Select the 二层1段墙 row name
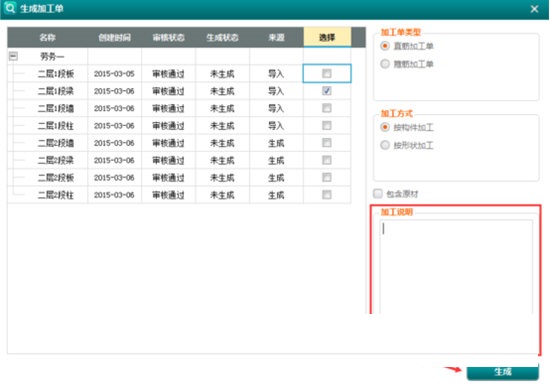 (x=56, y=108)
